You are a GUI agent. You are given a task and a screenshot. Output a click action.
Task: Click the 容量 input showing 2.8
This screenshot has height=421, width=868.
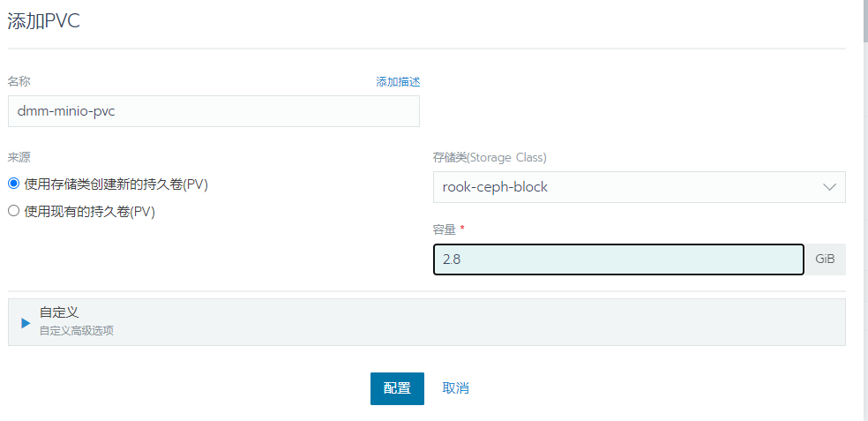618,259
